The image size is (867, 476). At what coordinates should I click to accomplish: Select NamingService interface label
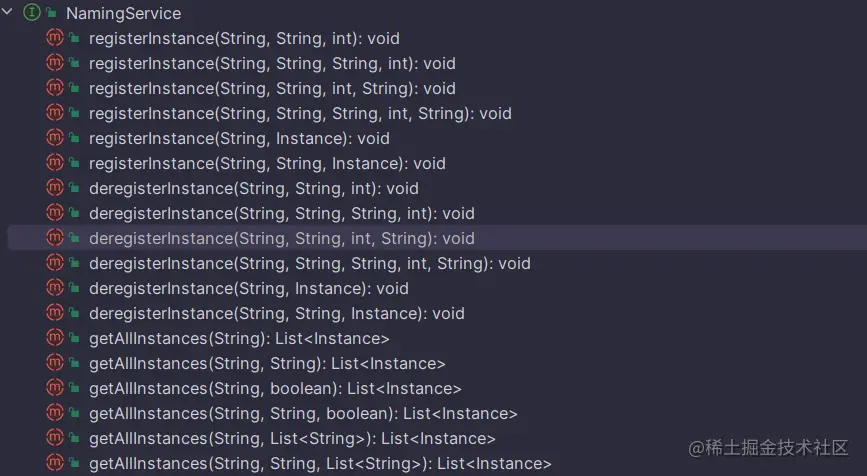(123, 14)
